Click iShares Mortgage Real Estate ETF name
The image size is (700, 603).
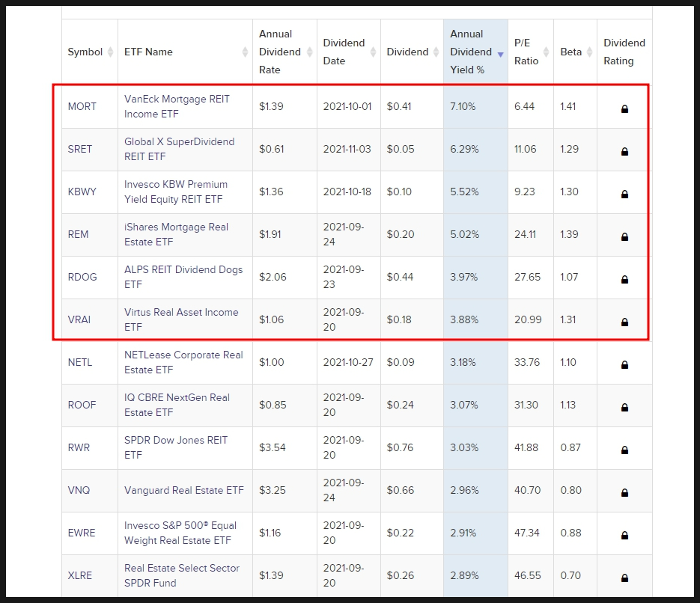(x=177, y=234)
